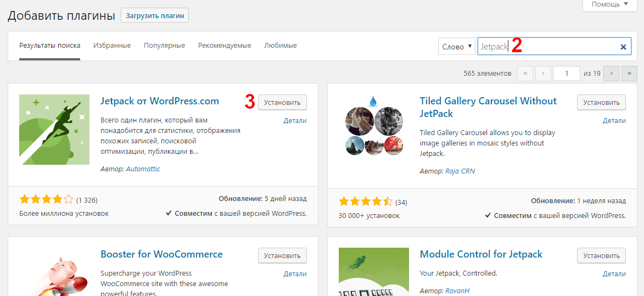Open Детали for Jetpack от WordPress.com
This screenshot has height=296, width=644.
coord(295,121)
